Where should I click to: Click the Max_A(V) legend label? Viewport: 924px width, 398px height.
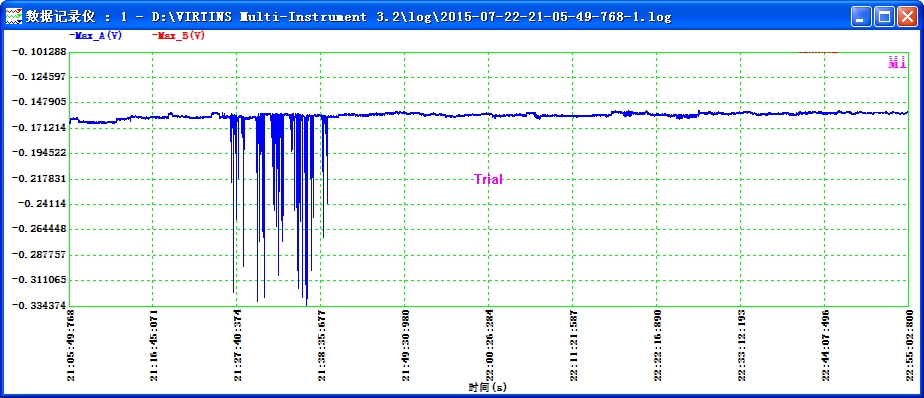[x=95, y=35]
